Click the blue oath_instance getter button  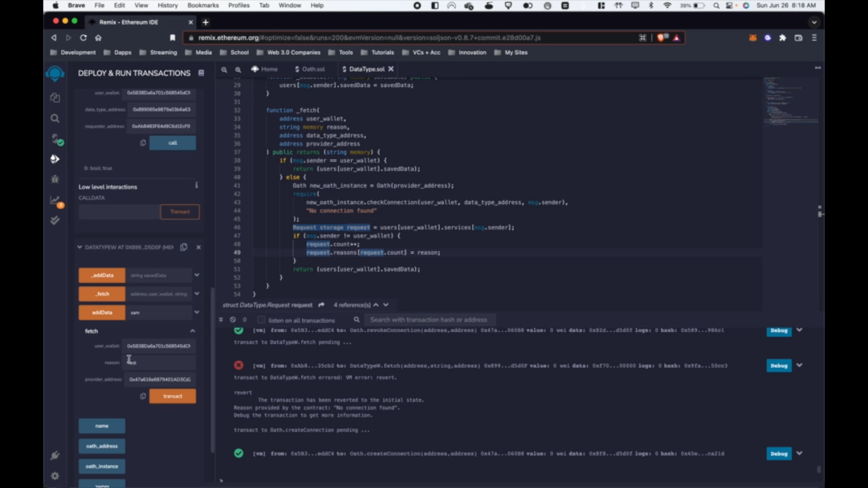[x=102, y=466]
